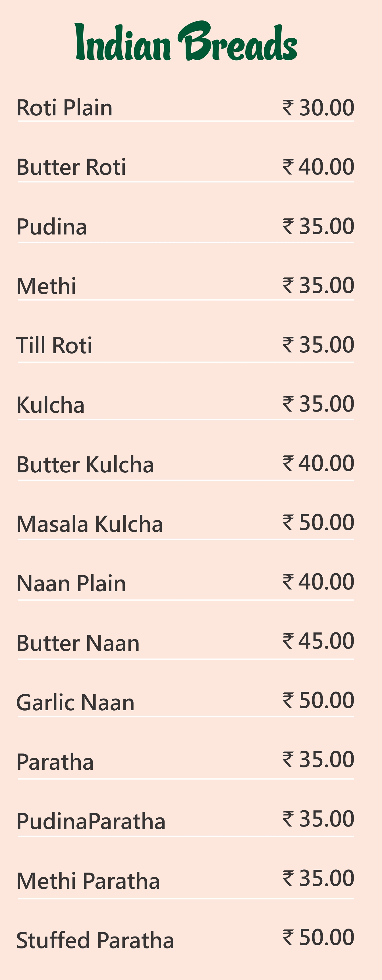Choose Masala Kulcha from the menu
This screenshot has width=382, height=980.
coord(90,524)
